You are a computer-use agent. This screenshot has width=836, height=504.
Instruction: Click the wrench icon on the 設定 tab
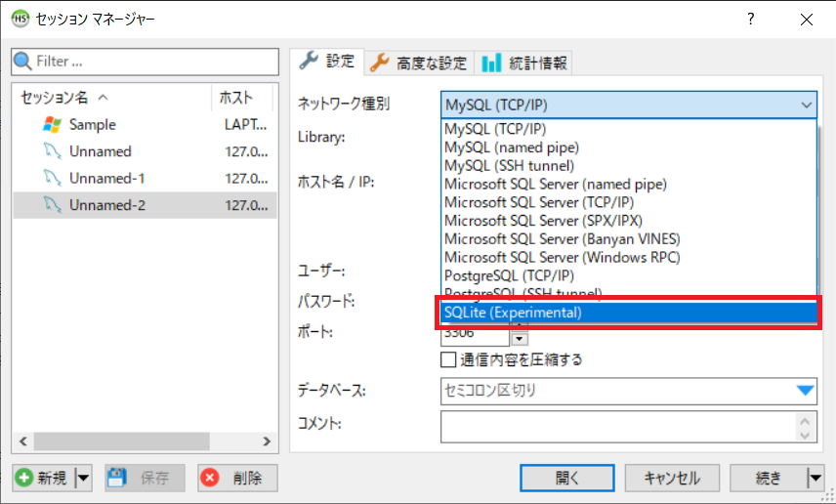309,61
